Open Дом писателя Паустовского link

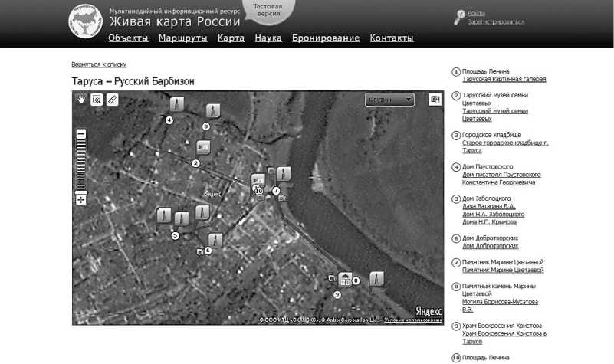(x=501, y=178)
